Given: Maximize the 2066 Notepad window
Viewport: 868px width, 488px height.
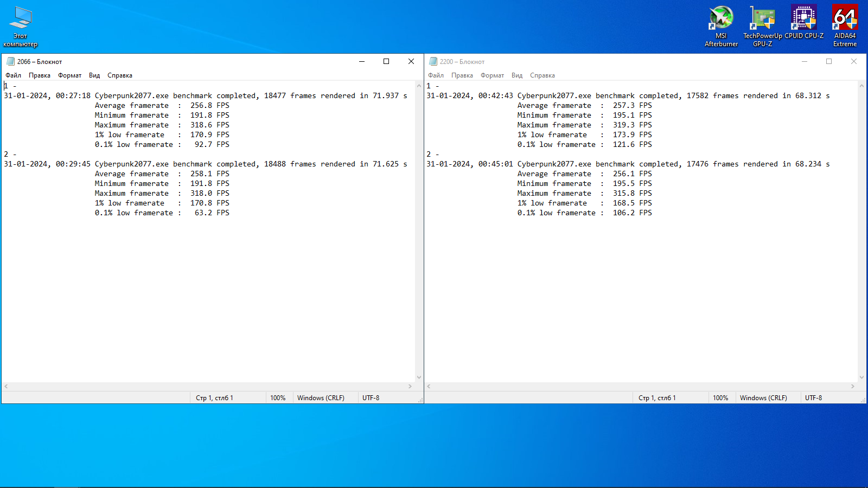Looking at the screenshot, I should (386, 61).
